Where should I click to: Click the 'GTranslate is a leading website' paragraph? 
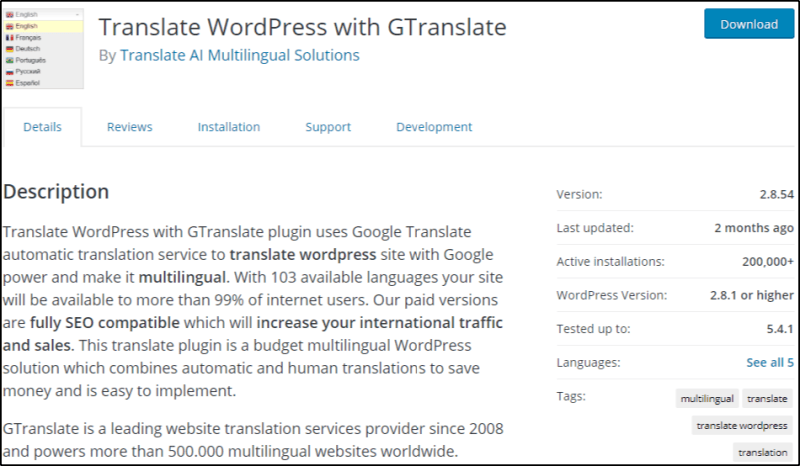pyautogui.click(x=253, y=440)
